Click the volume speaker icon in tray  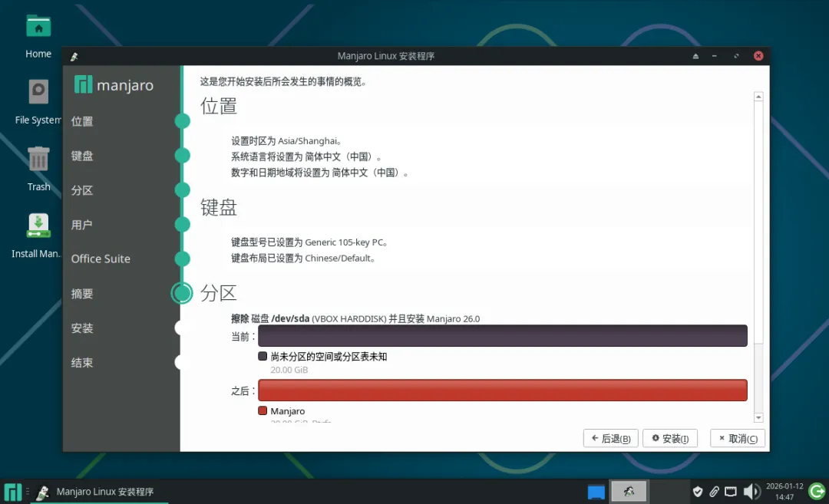[752, 491]
